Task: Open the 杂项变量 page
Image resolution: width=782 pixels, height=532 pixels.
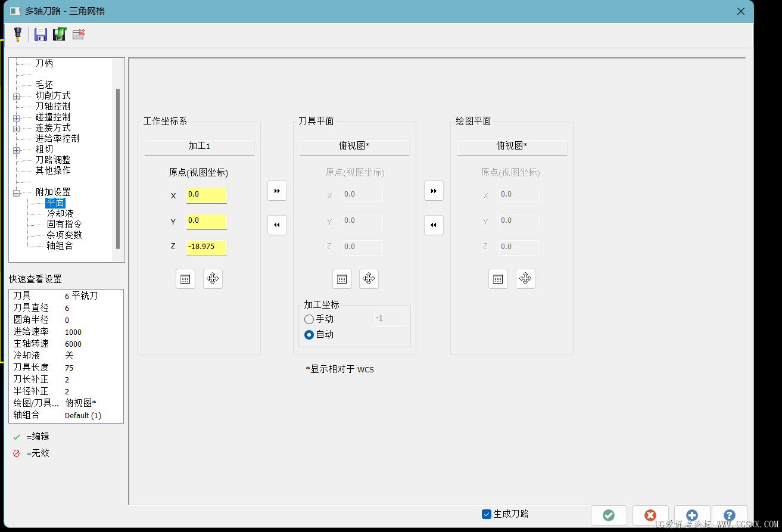Action: click(64, 235)
